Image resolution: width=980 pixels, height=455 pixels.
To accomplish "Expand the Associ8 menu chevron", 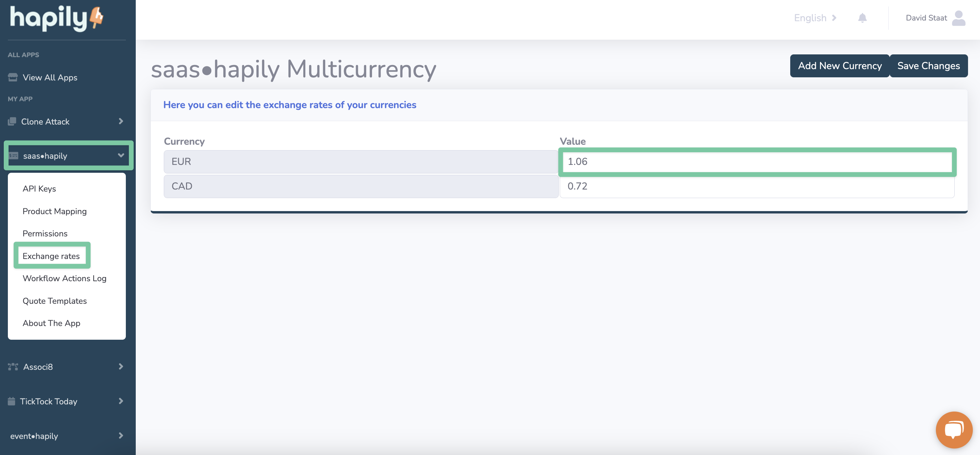I will click(121, 366).
